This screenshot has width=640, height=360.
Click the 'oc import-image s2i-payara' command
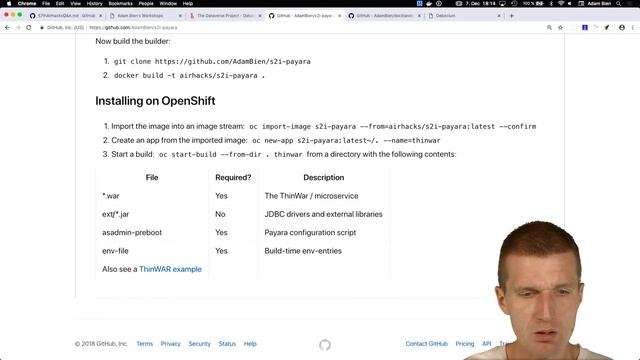[x=393, y=127]
